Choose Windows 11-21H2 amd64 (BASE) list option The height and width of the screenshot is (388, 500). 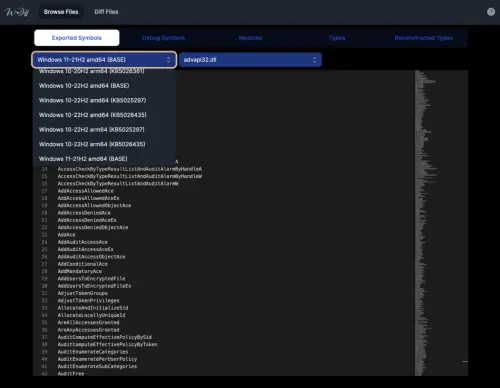click(x=104, y=159)
